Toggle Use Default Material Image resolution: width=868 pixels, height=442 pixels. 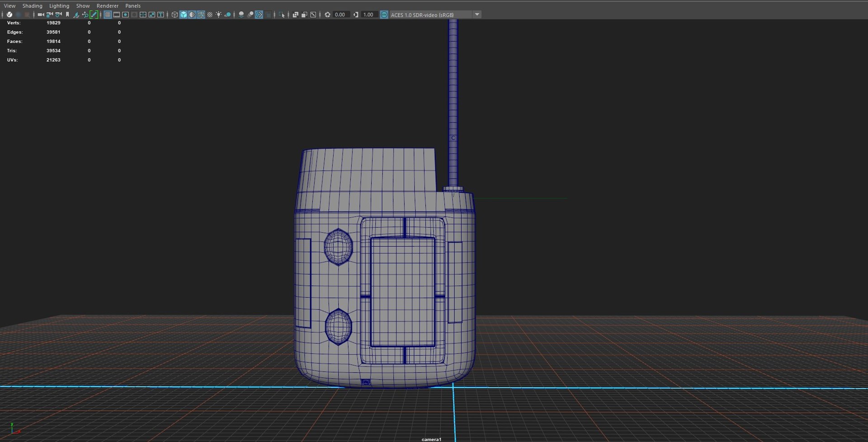pos(192,14)
